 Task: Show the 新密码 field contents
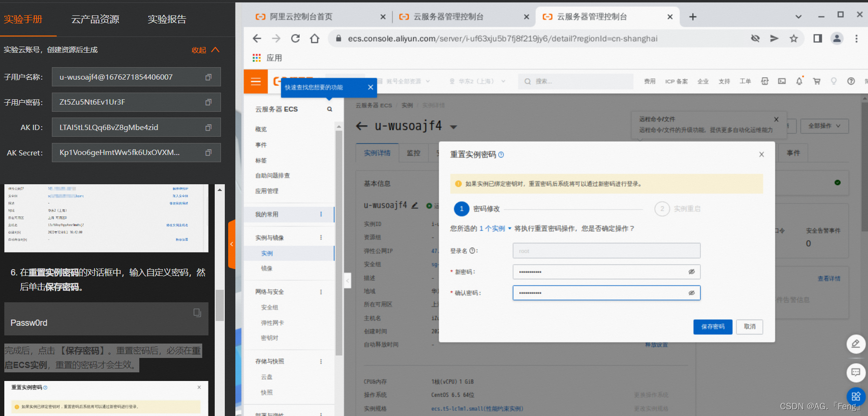coord(692,272)
